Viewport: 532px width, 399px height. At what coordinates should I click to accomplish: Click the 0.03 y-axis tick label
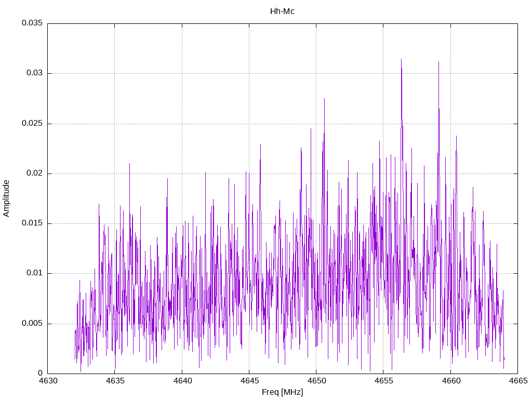(x=34, y=73)
